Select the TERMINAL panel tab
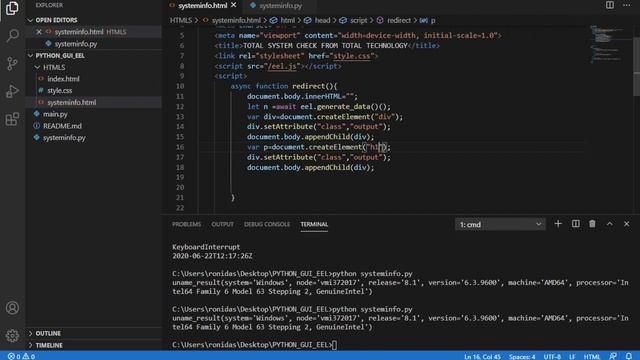Image resolution: width=640 pixels, height=360 pixels. (314, 224)
